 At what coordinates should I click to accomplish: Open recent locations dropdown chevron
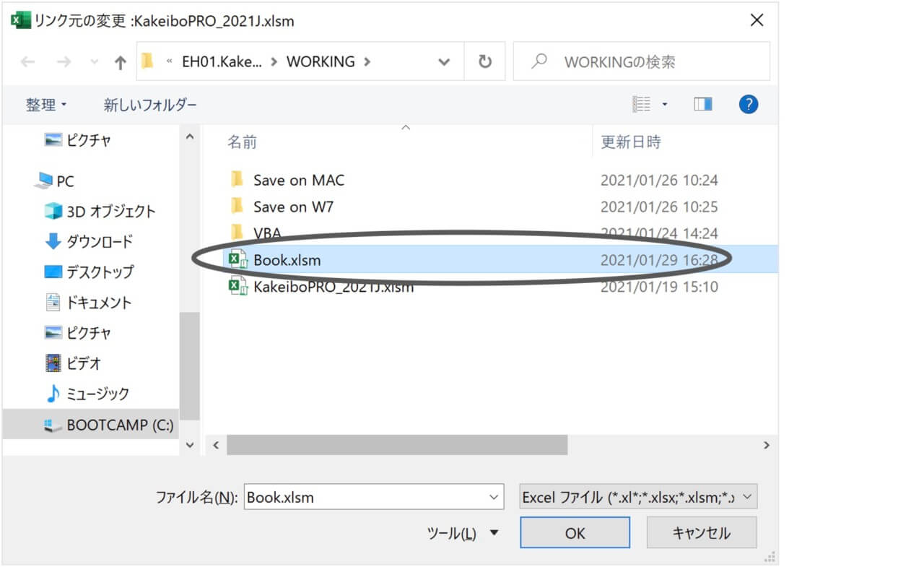point(94,62)
